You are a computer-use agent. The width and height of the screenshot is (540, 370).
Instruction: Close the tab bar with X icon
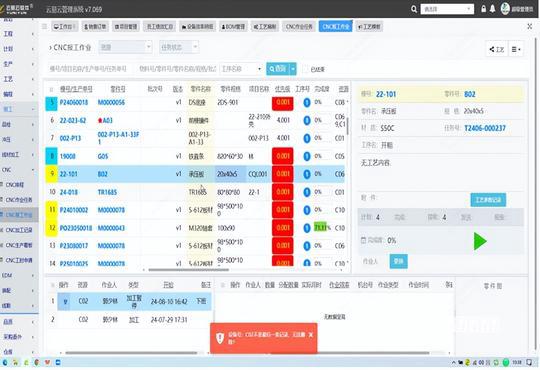click(x=530, y=26)
